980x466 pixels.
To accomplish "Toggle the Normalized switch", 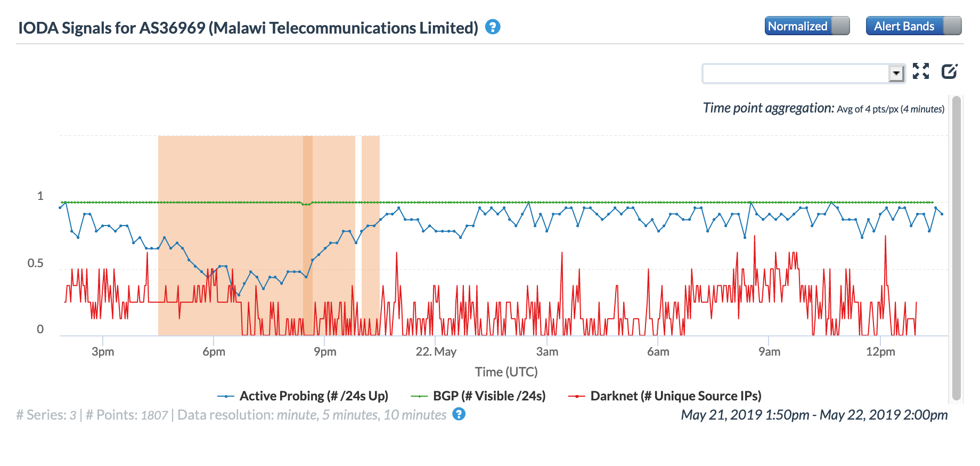I will point(807,26).
